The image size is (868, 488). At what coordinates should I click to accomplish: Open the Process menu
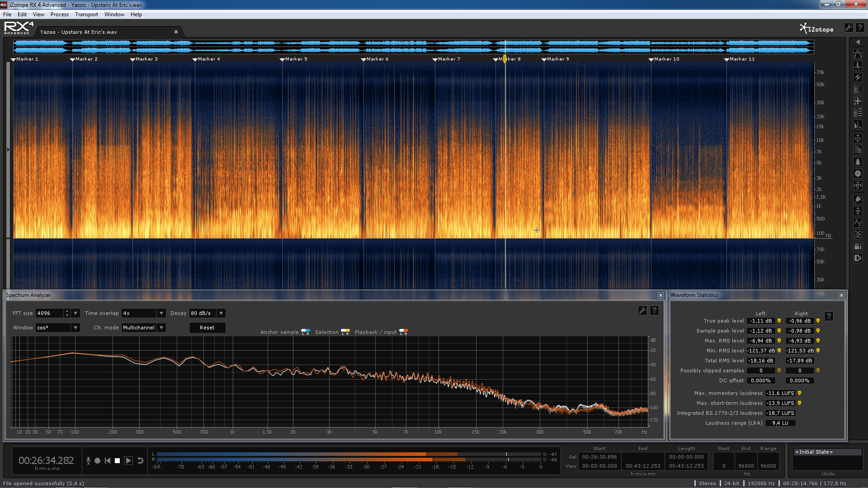coord(59,14)
